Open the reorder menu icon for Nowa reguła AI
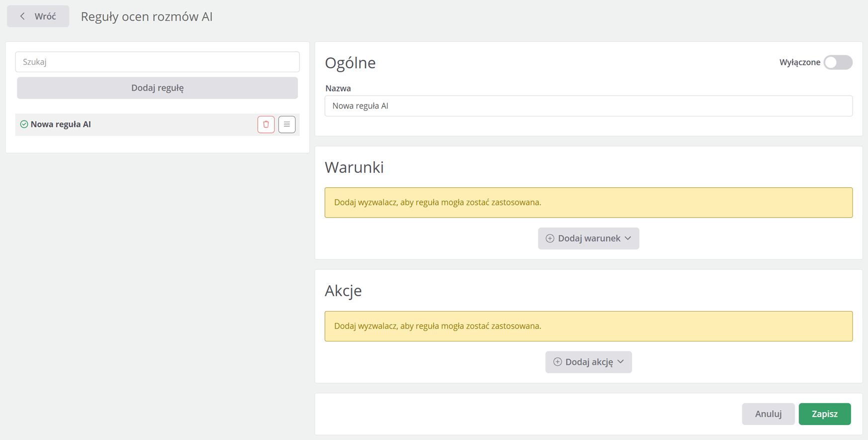The height and width of the screenshot is (440, 868). pyautogui.click(x=287, y=124)
